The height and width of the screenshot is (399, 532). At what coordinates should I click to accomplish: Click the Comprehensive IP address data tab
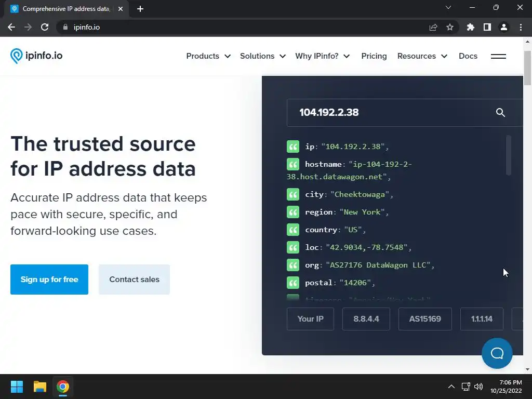[x=66, y=9]
